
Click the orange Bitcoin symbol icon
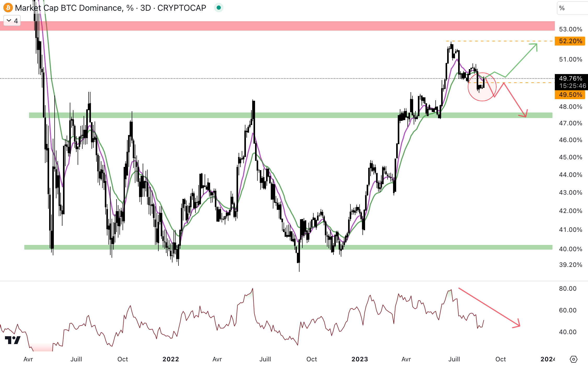[8, 8]
